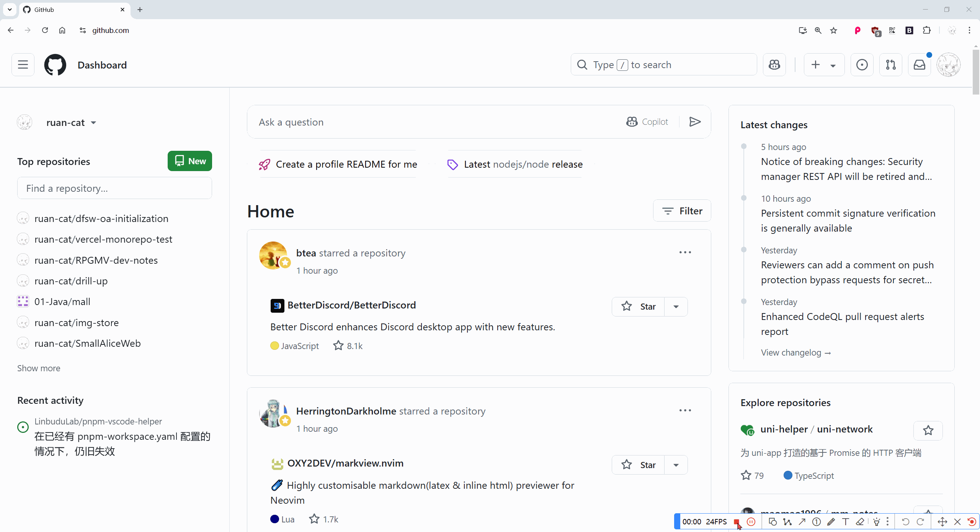Open the zoom magnifier icon in address bar
The image size is (980, 532).
(818, 30)
